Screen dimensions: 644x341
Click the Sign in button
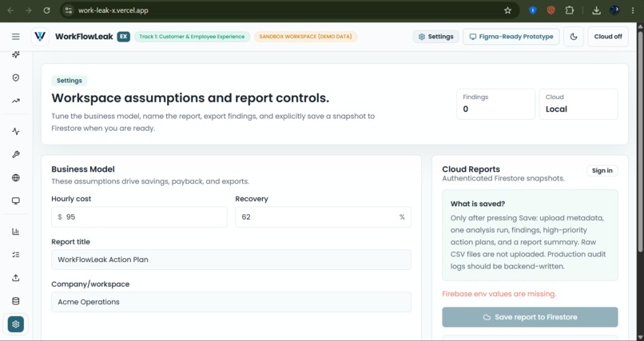coord(602,171)
